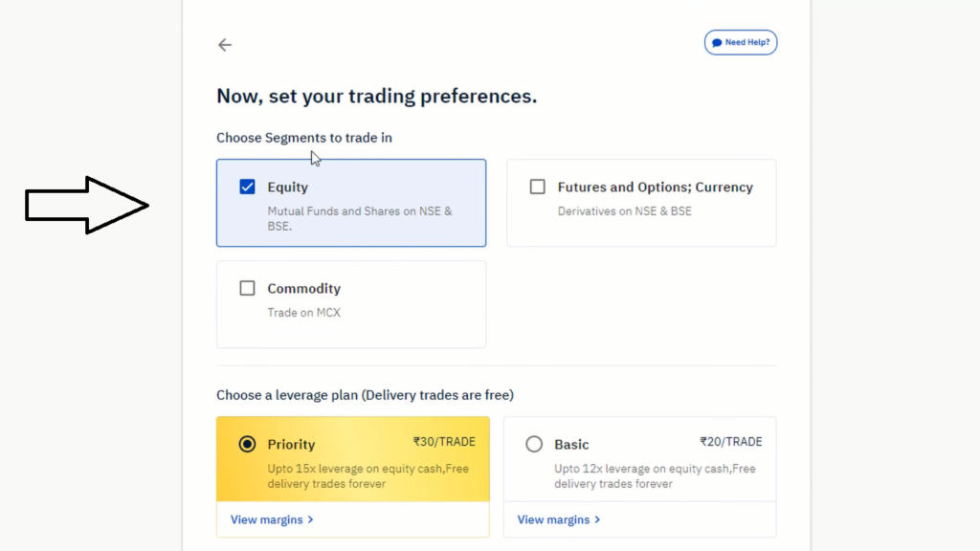Click the large arrow pointing at Equity

pyautogui.click(x=87, y=206)
